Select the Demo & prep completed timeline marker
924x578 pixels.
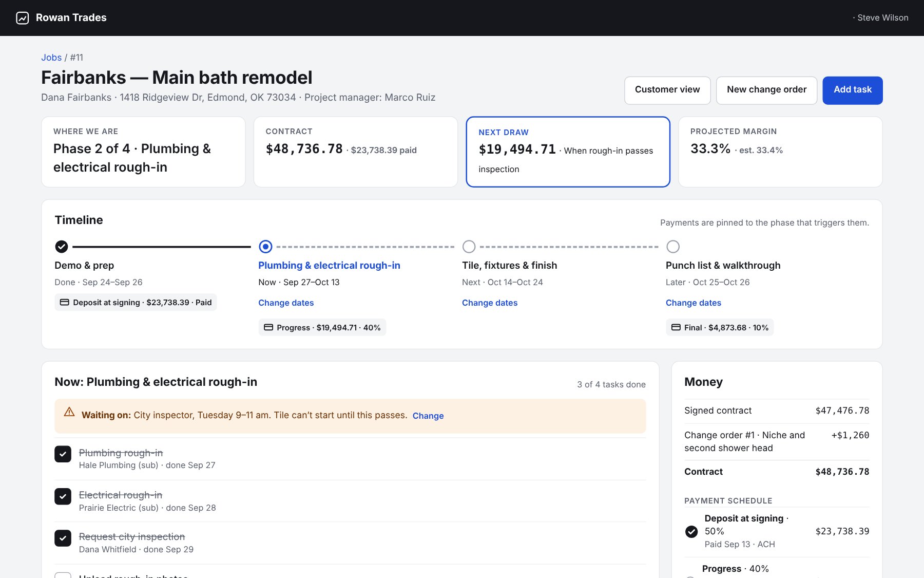(62, 247)
